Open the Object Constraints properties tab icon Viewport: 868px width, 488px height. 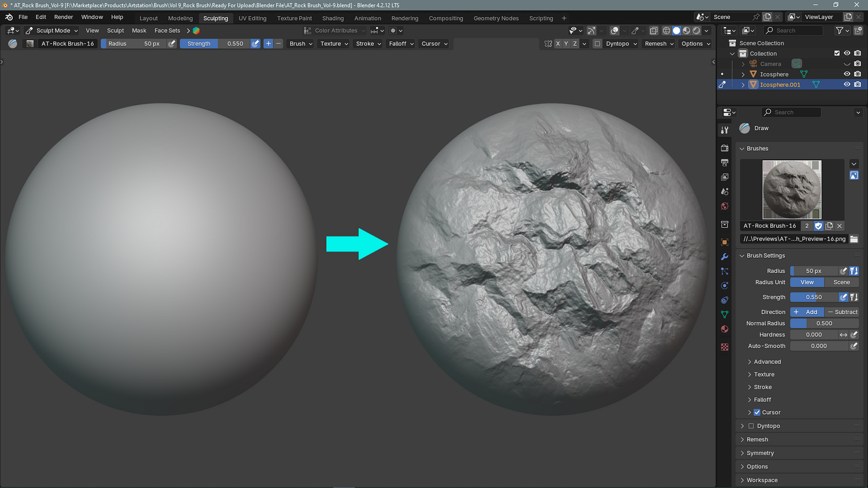point(724,300)
